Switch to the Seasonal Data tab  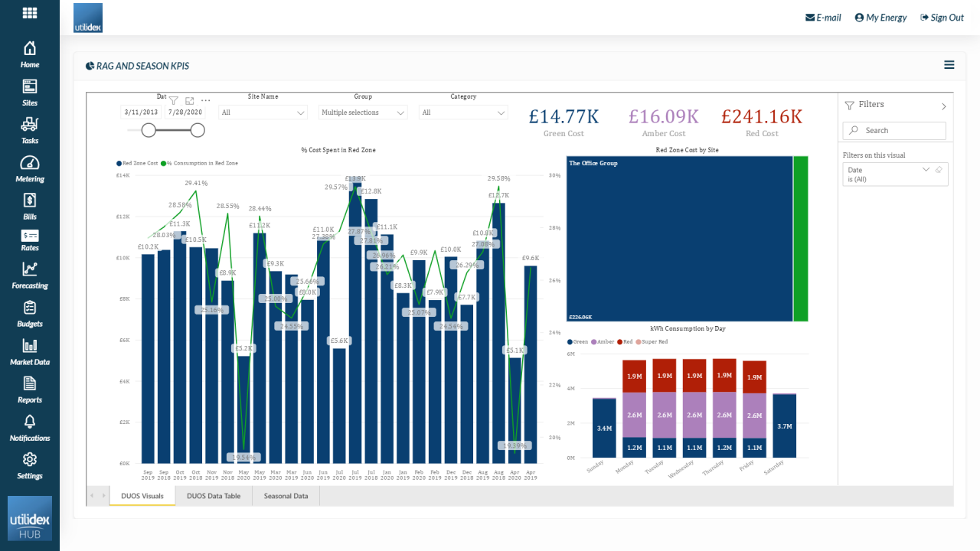[286, 496]
